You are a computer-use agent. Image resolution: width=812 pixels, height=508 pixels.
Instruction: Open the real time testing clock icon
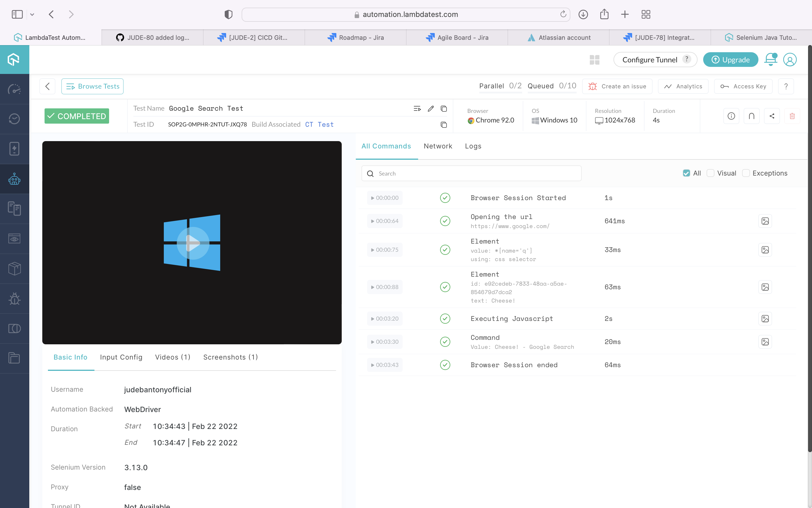click(14, 119)
